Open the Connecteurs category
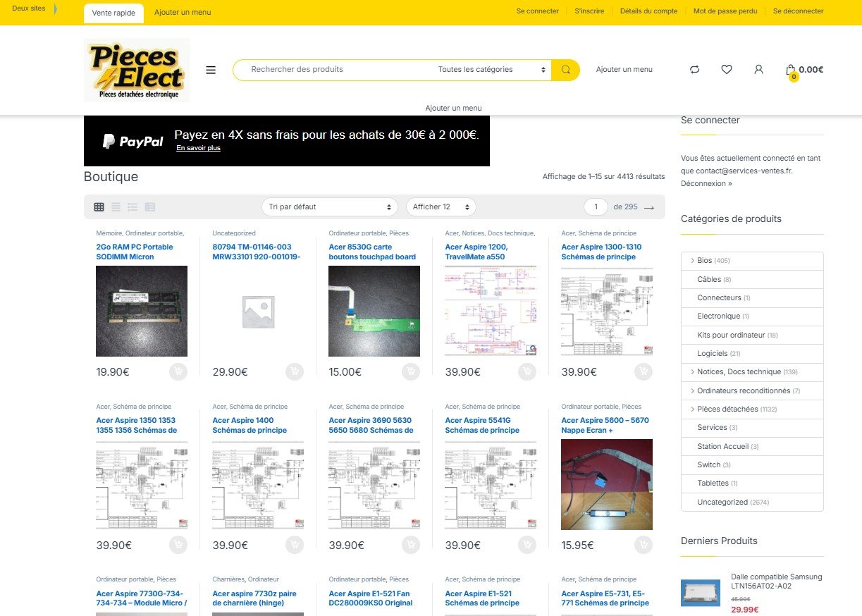This screenshot has width=862, height=616. pos(719,297)
